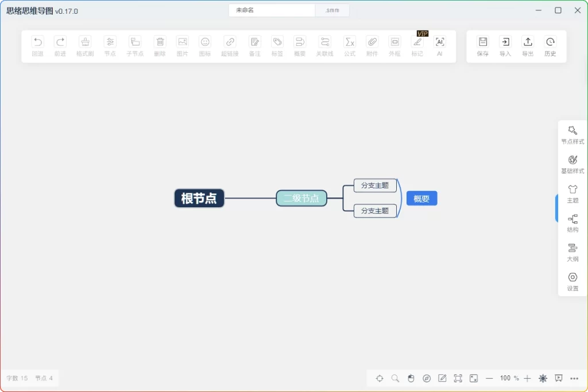Add a formula to the node

(x=350, y=46)
